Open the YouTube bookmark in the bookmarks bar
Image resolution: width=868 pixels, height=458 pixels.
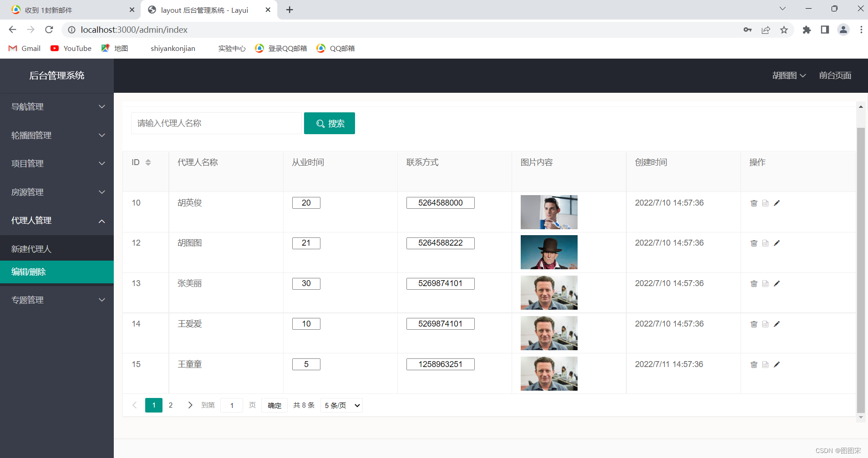(71, 48)
